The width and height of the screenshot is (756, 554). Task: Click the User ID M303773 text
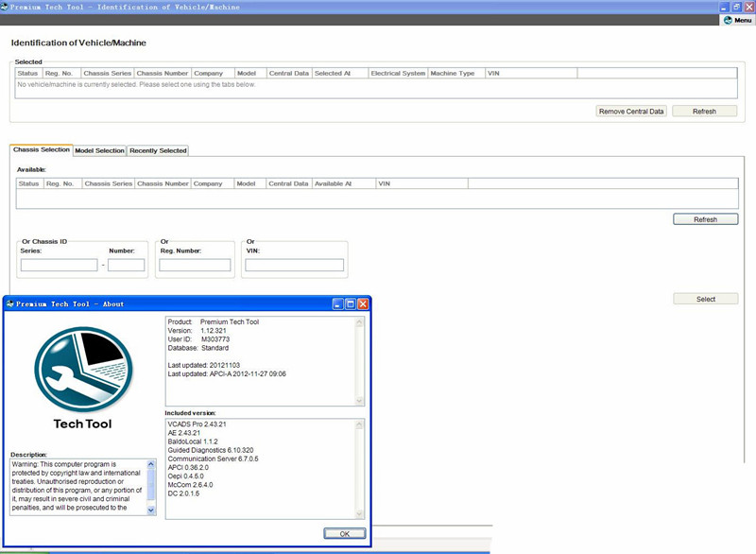click(x=198, y=339)
